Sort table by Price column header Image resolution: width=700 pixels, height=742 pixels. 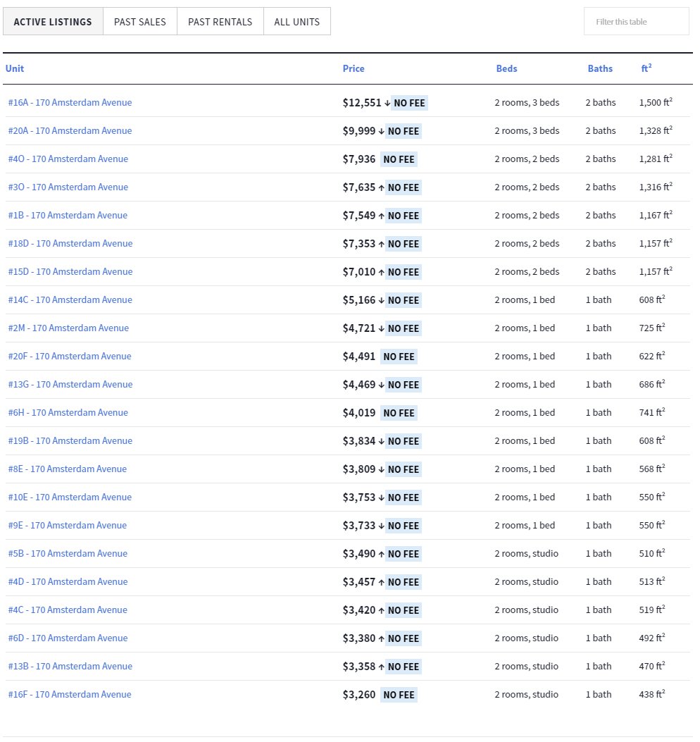[x=354, y=68]
